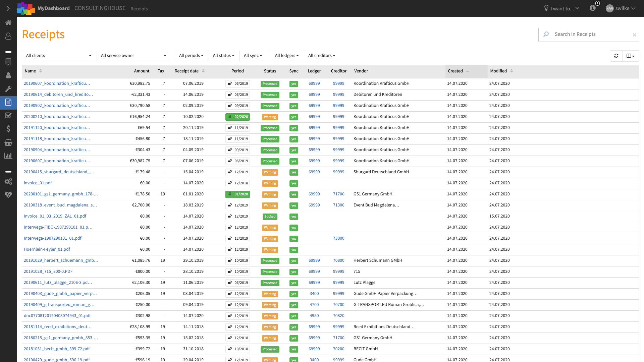Screen dimensions: 644x362
Task: Click Receipts breadcrumb in header
Action: 139,9
